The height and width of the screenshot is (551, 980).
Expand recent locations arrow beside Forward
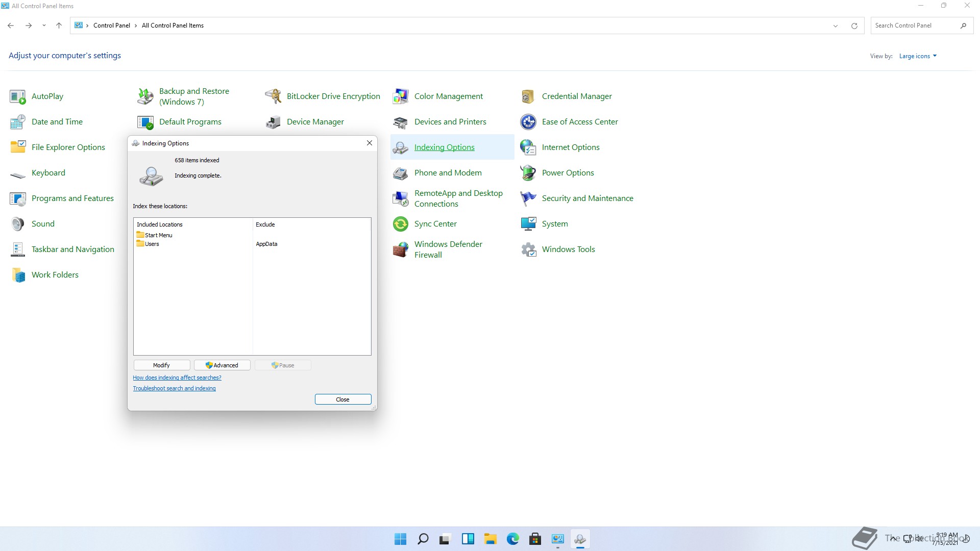(x=44, y=26)
